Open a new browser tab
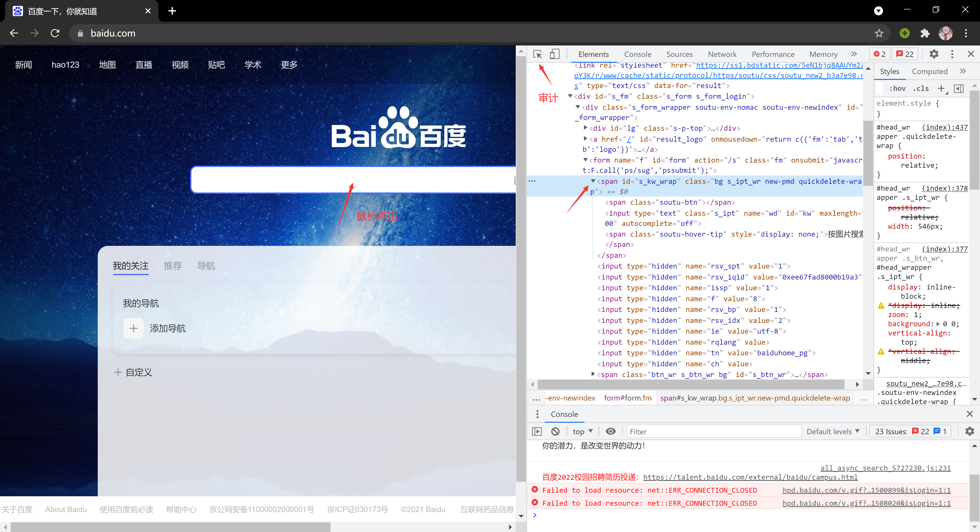 [x=172, y=11]
